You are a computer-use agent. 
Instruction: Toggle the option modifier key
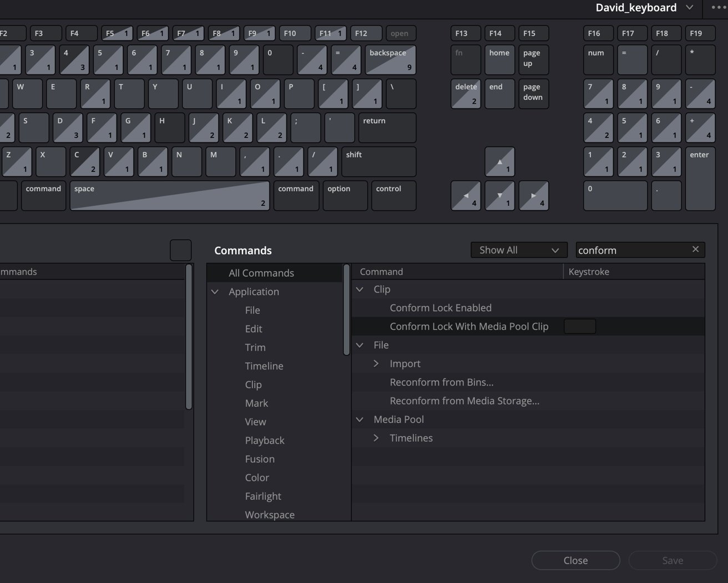pyautogui.click(x=345, y=195)
